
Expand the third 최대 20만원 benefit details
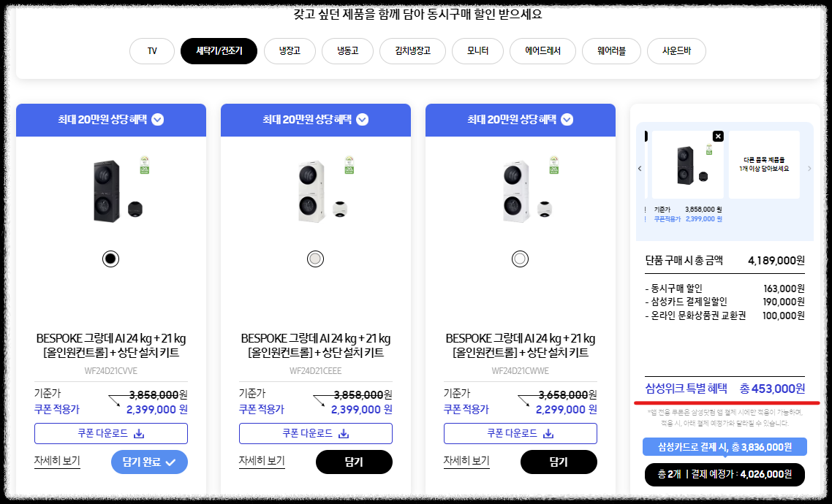pos(567,119)
